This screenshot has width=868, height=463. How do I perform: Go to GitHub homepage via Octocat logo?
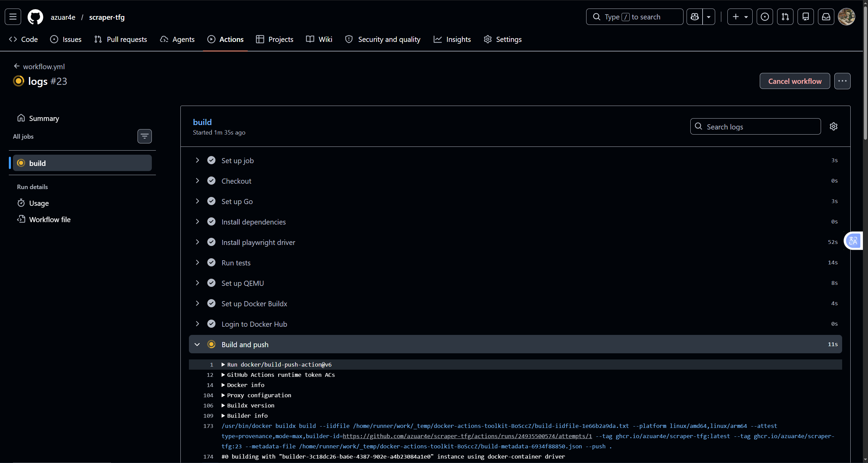coord(35,17)
